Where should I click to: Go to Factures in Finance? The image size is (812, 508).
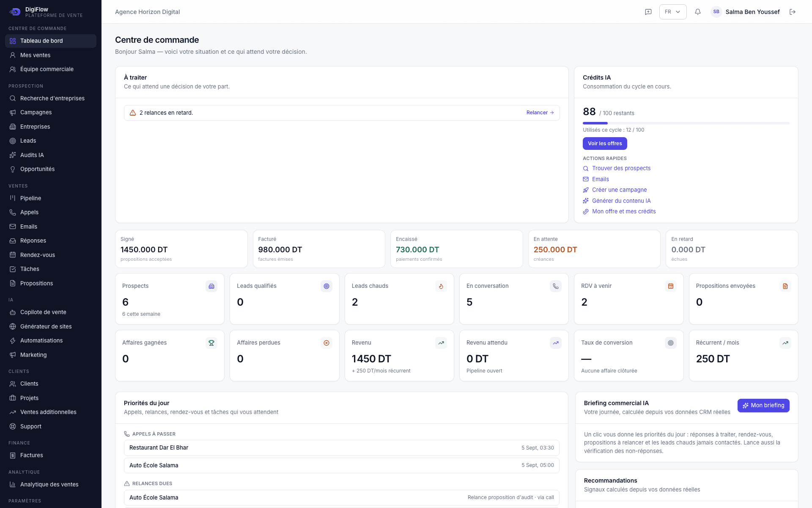[51, 455]
